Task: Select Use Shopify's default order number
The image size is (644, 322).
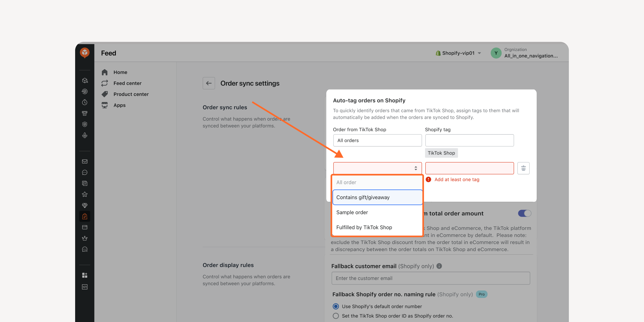Action: [x=336, y=306]
